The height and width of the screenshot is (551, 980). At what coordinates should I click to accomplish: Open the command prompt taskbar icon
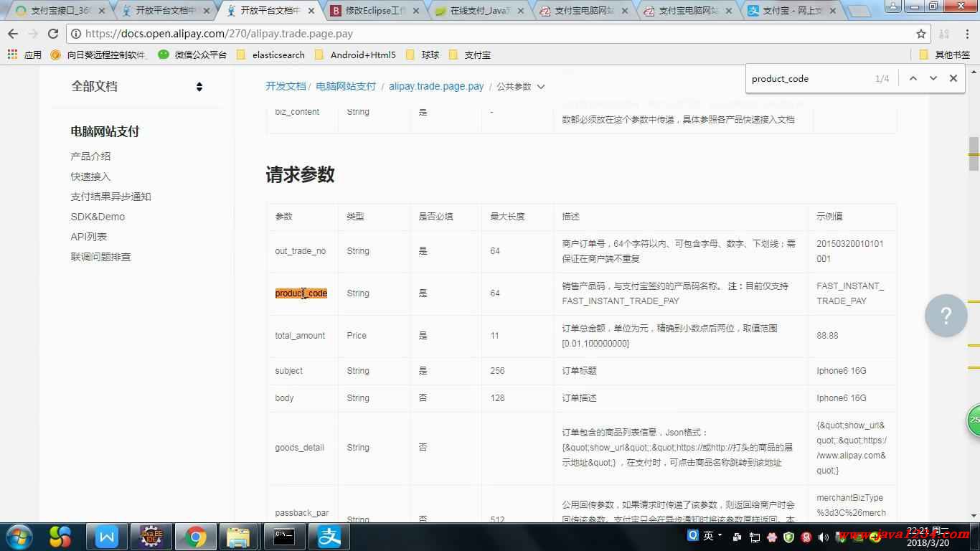[x=283, y=537]
